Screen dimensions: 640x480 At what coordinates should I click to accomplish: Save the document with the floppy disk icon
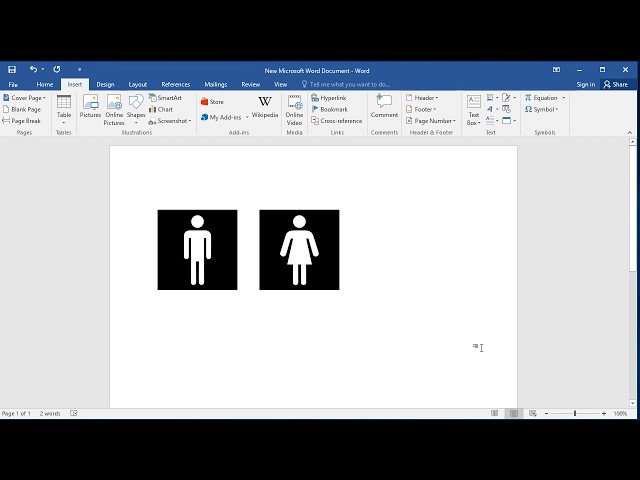(12, 69)
